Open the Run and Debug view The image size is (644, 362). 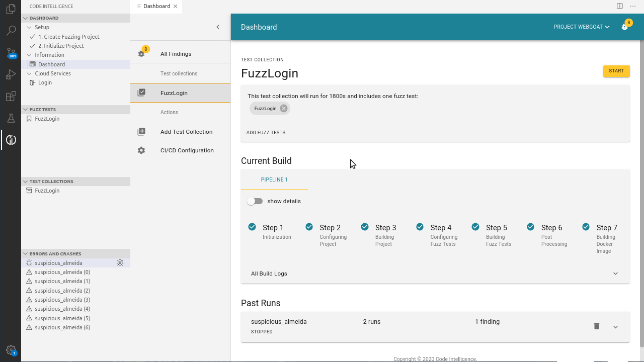(11, 74)
